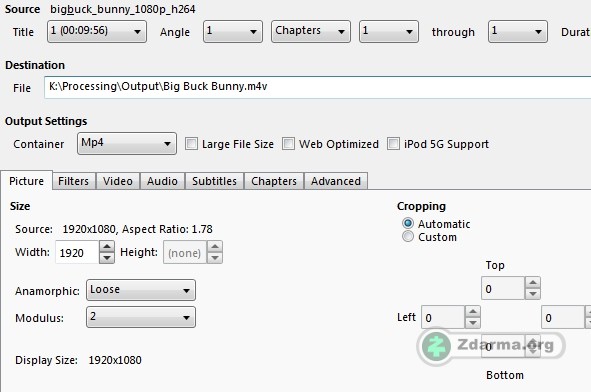Open the ending chapter dropdown after 'through'
The image size is (591, 392).
pyautogui.click(x=518, y=32)
